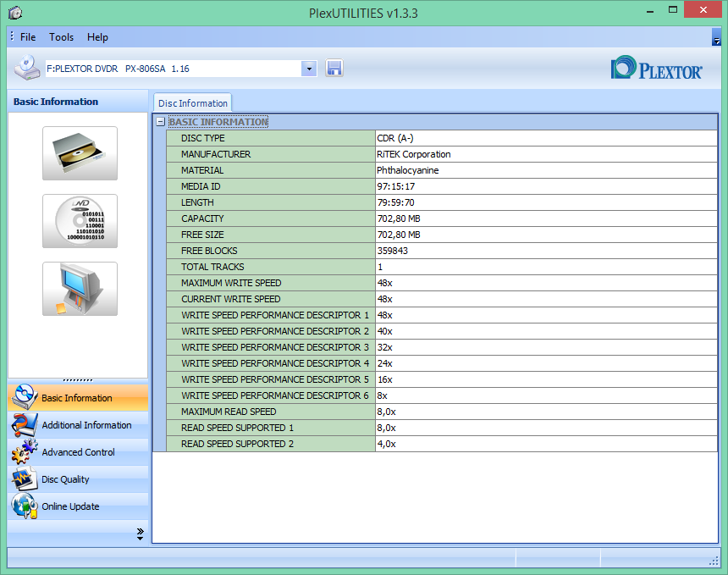Click the 4,0x READ SPEED SUPPORTED 2 value
728x575 pixels.
pos(386,444)
